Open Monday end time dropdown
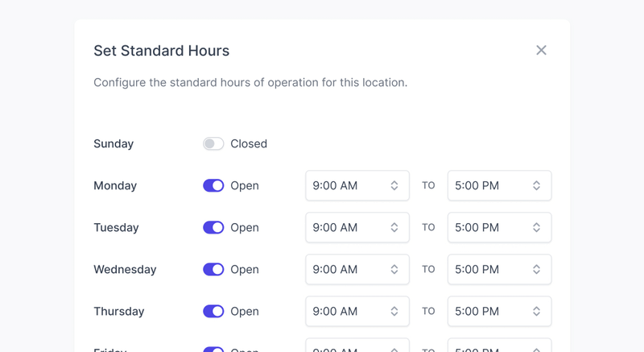Screen dimensions: 644x352 coord(499,185)
